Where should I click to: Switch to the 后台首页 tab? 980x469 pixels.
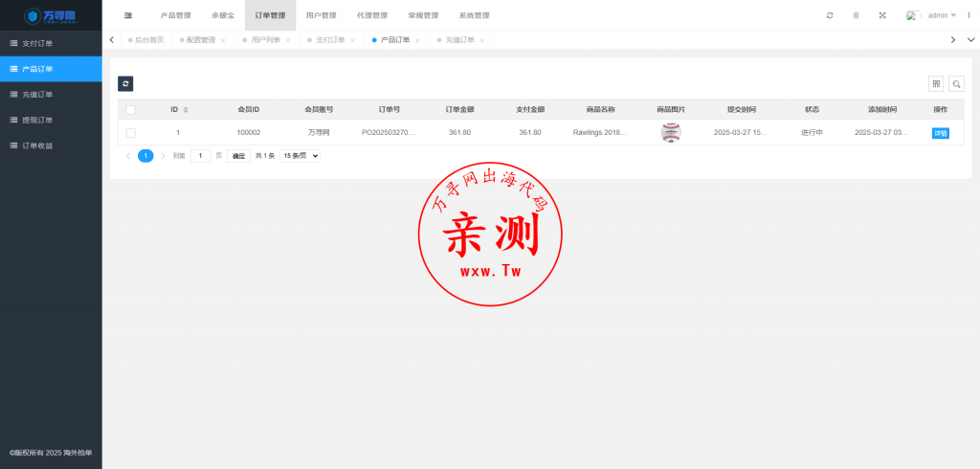coord(145,40)
